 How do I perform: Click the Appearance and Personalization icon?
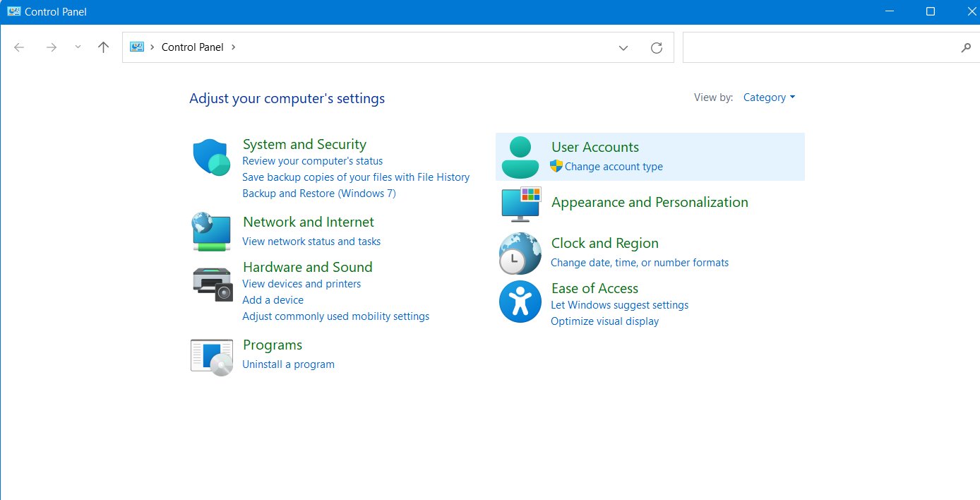click(x=520, y=204)
